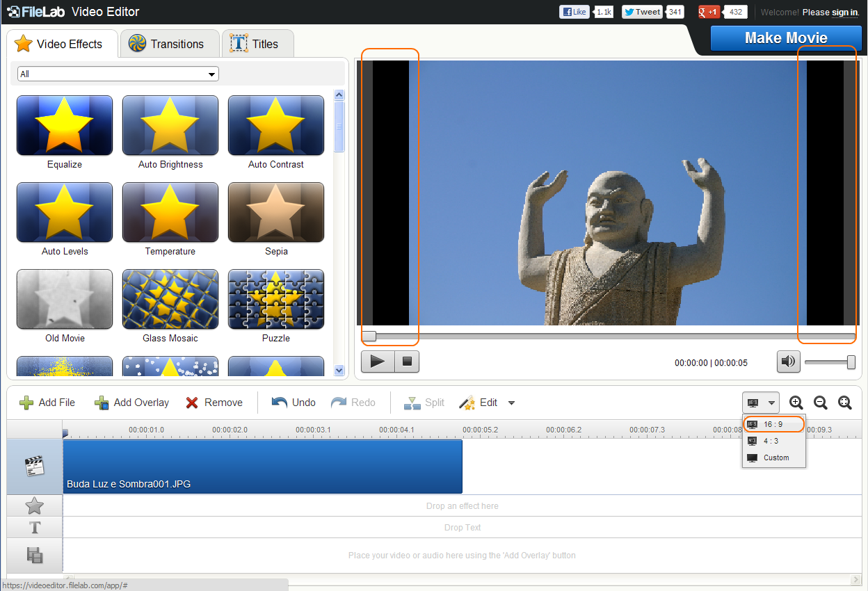Select the Temperature effect icon
868x591 pixels.
click(170, 213)
